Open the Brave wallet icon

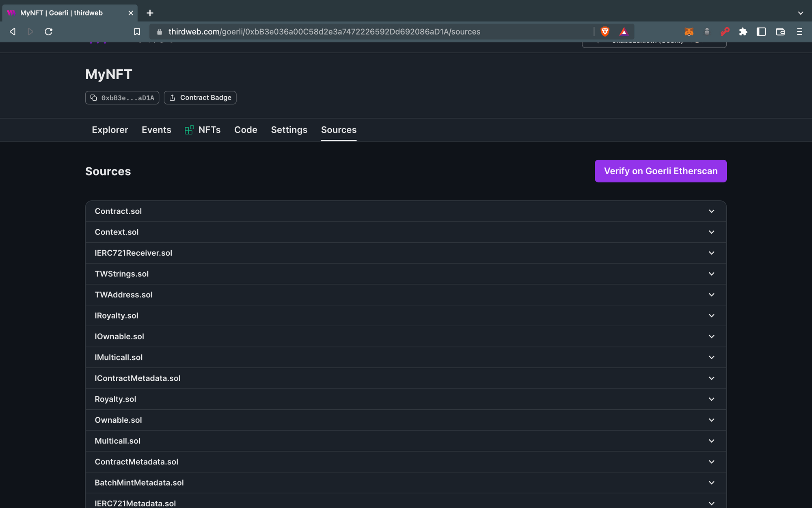(780, 31)
